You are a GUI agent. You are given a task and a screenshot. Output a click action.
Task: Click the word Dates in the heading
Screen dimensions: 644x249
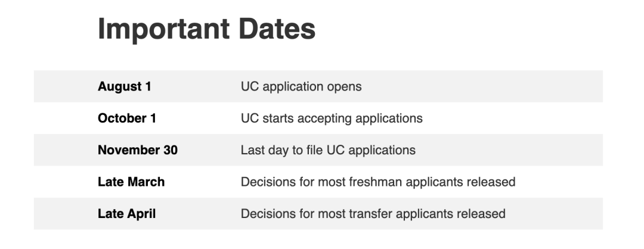(277, 29)
